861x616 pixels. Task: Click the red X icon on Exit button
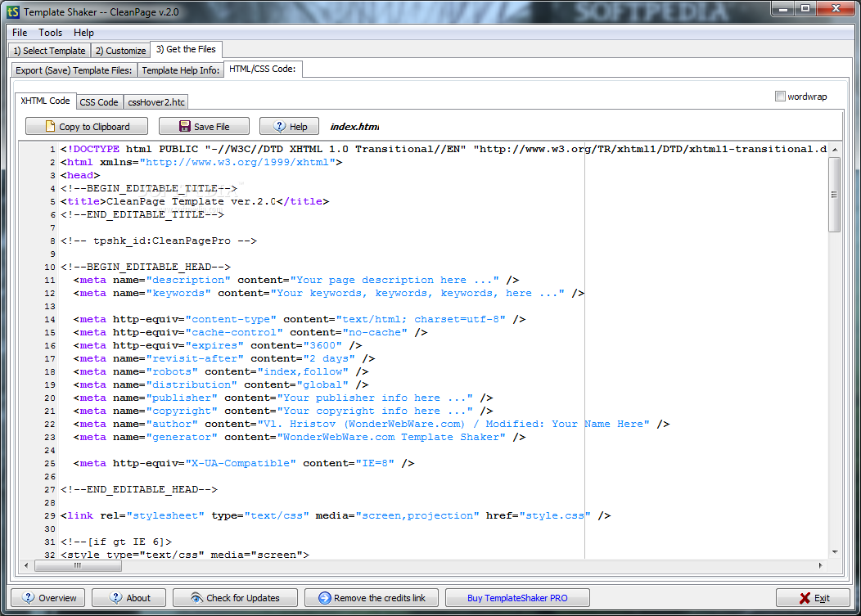pos(805,598)
